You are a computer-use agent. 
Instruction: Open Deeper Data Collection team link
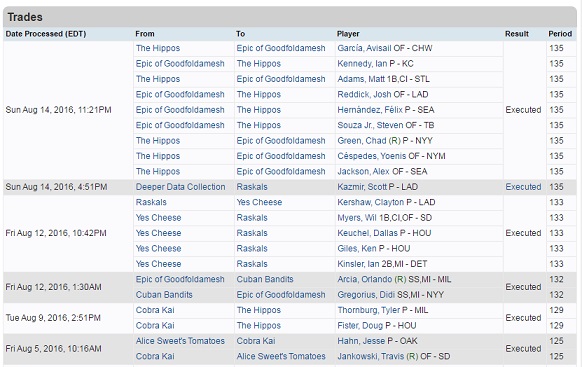pyautogui.click(x=180, y=187)
